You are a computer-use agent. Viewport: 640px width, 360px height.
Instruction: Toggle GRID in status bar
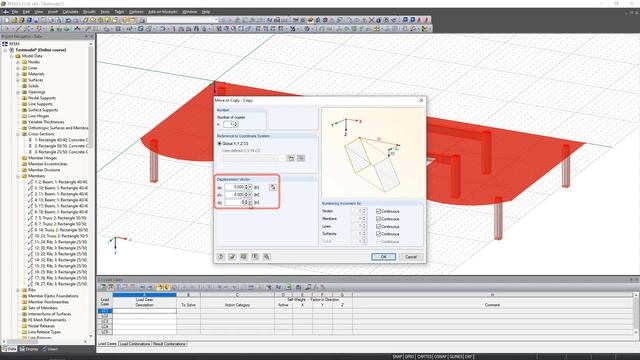tap(409, 357)
